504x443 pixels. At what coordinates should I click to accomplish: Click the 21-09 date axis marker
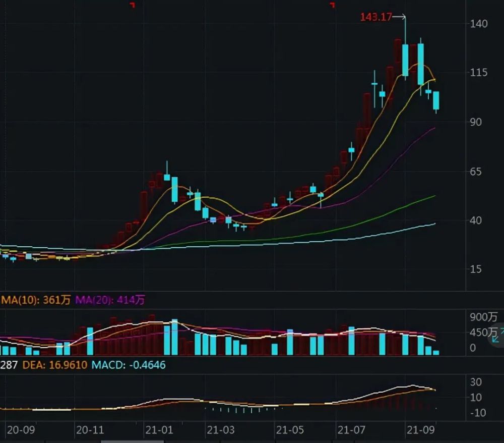tap(420, 430)
